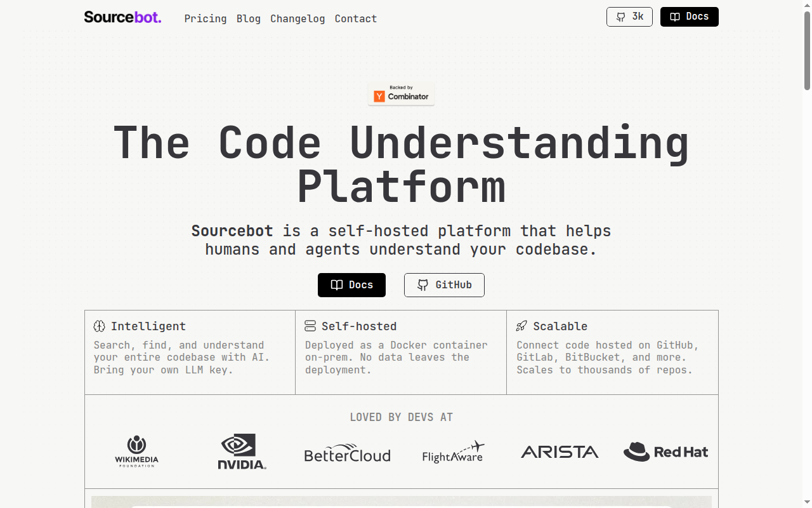Open Docs from the header button

point(690,17)
